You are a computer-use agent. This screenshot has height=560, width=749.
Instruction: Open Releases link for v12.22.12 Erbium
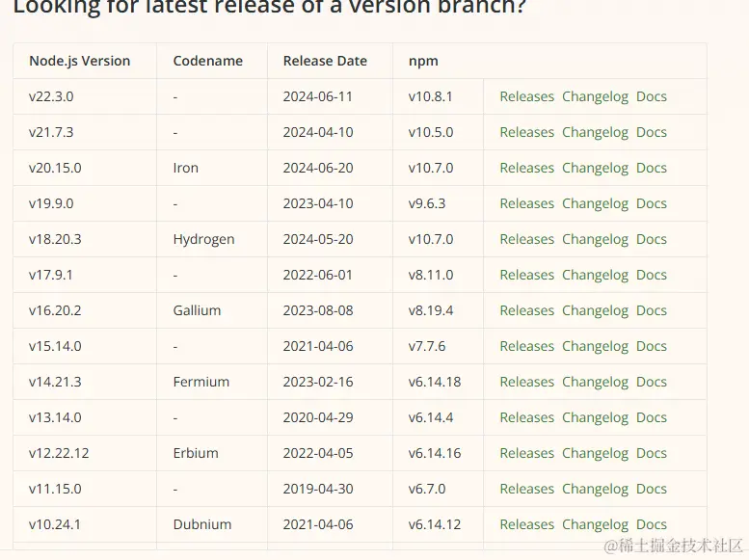pos(527,453)
